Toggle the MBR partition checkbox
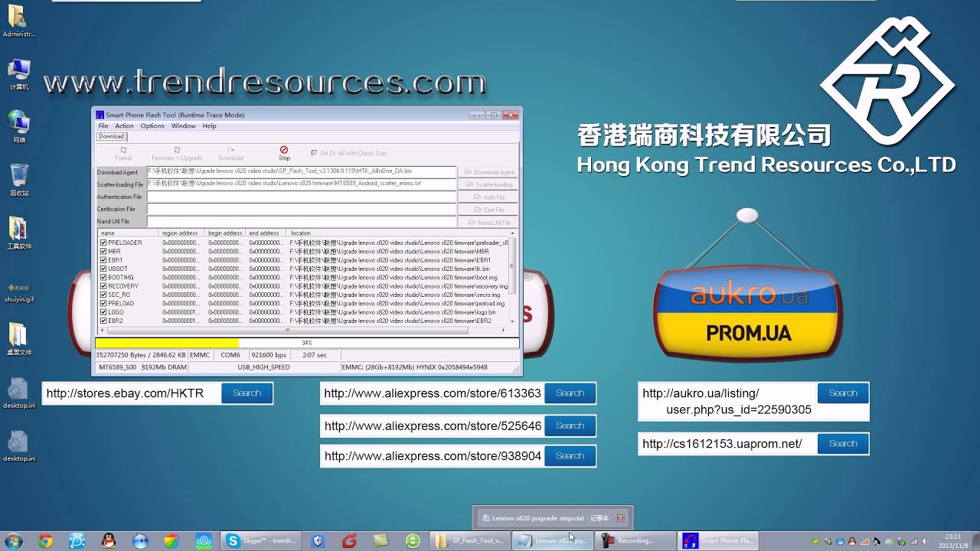 point(103,251)
